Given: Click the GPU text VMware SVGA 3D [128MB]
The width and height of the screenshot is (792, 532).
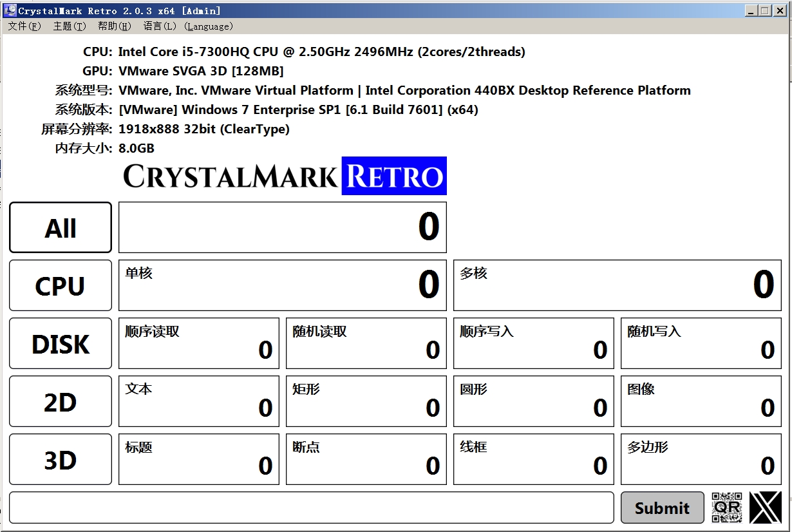Looking at the screenshot, I should pyautogui.click(x=201, y=71).
